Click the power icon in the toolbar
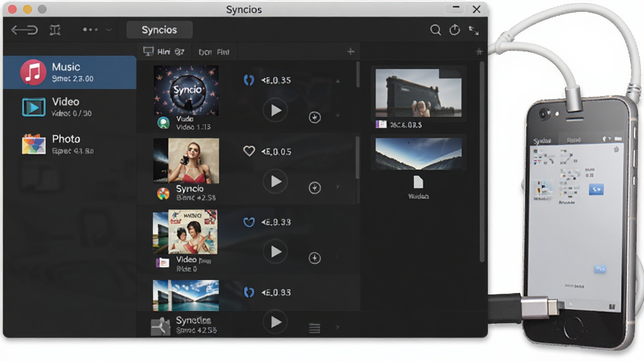 pos(455,30)
